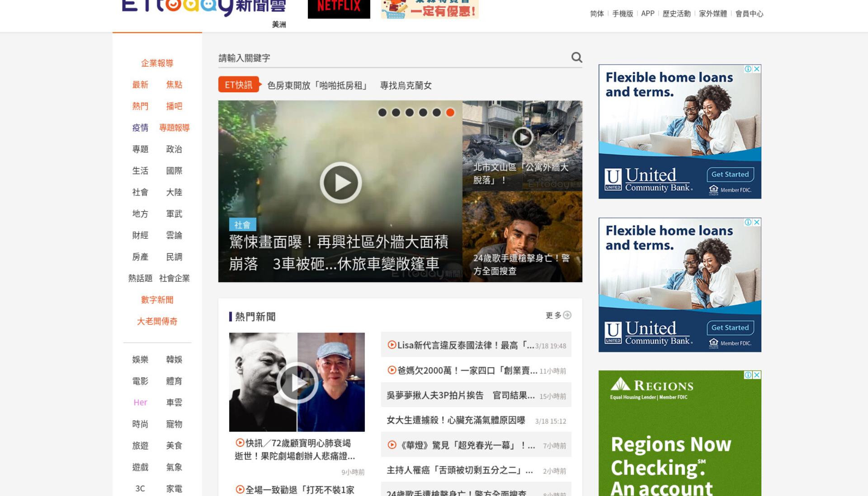
Task: Open 娛樂 category
Action: tap(140, 359)
